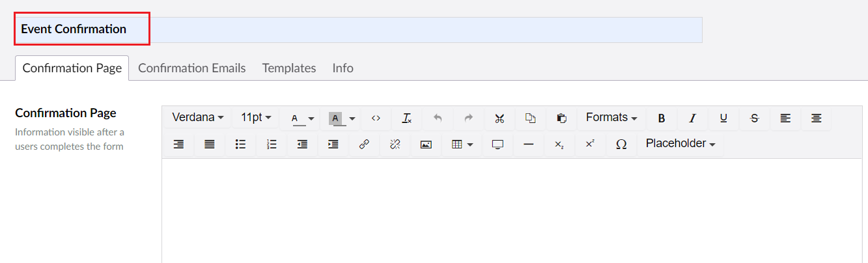
Task: Click the Bold formatting icon
Action: coord(662,118)
